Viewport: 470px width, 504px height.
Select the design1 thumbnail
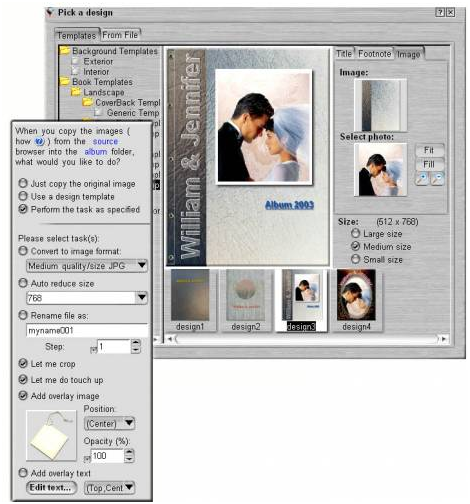tap(190, 300)
